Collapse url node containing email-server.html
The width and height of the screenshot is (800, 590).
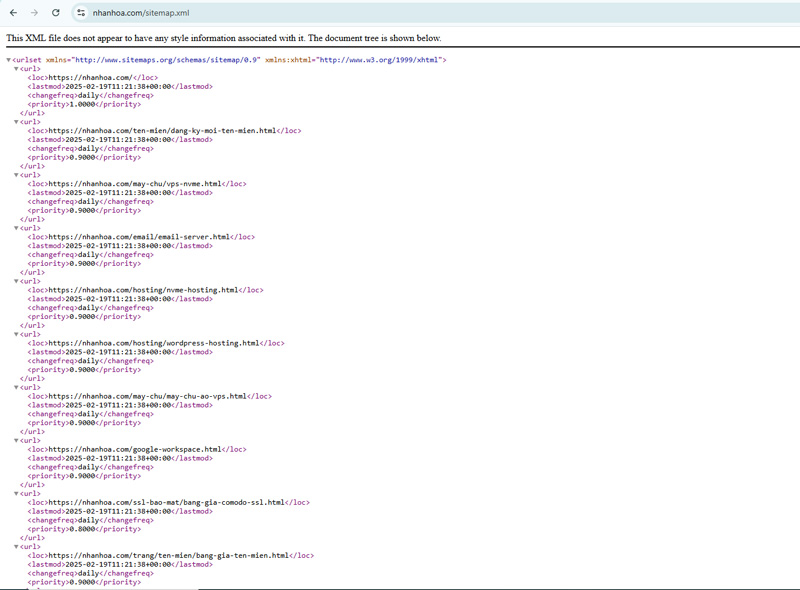tap(17, 228)
